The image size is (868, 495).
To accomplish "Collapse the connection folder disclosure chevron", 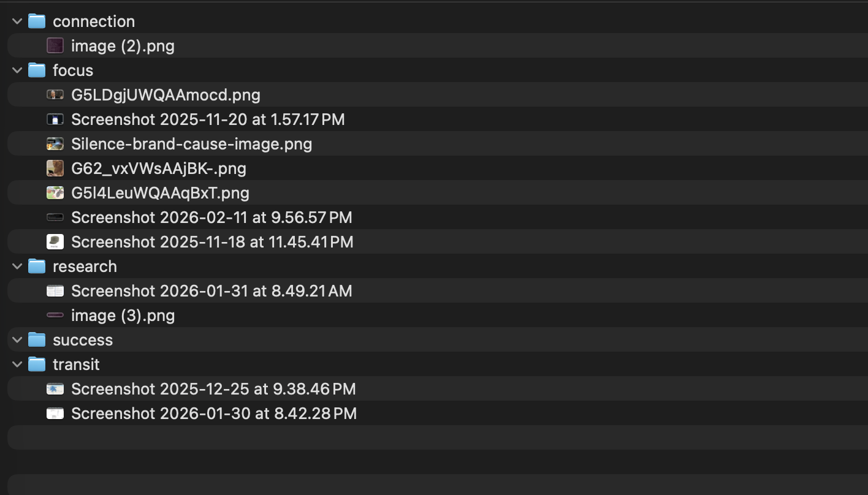I will pos(17,21).
